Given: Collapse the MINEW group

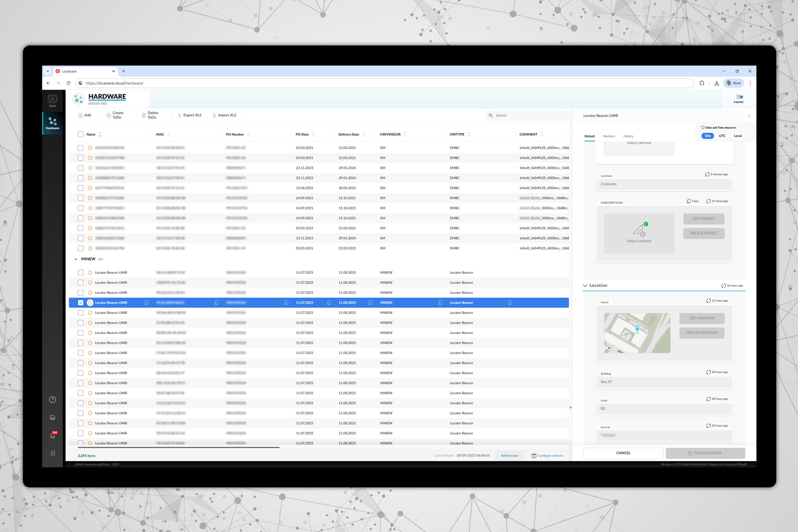Looking at the screenshot, I should pos(76,259).
